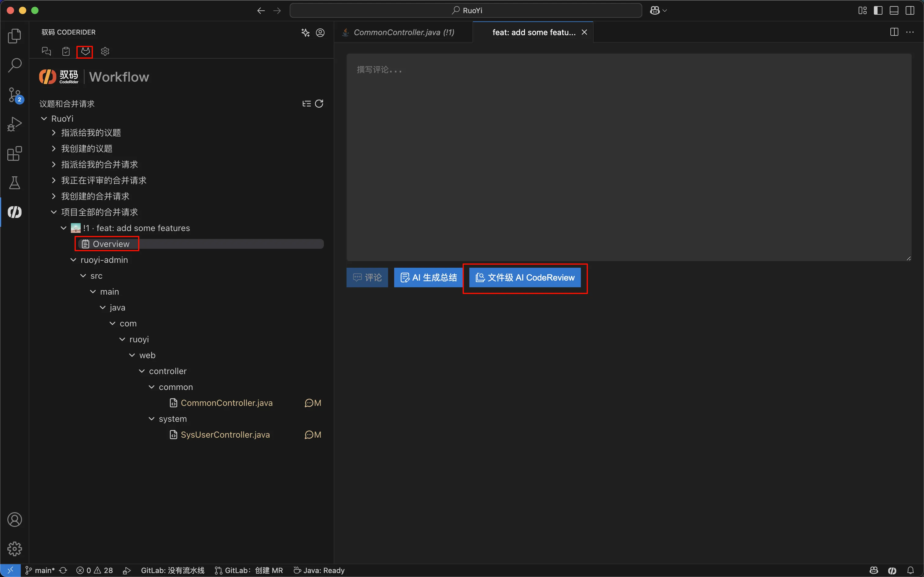924x577 pixels.
Task: Refresh the issues and merge requests list
Action: tap(319, 104)
